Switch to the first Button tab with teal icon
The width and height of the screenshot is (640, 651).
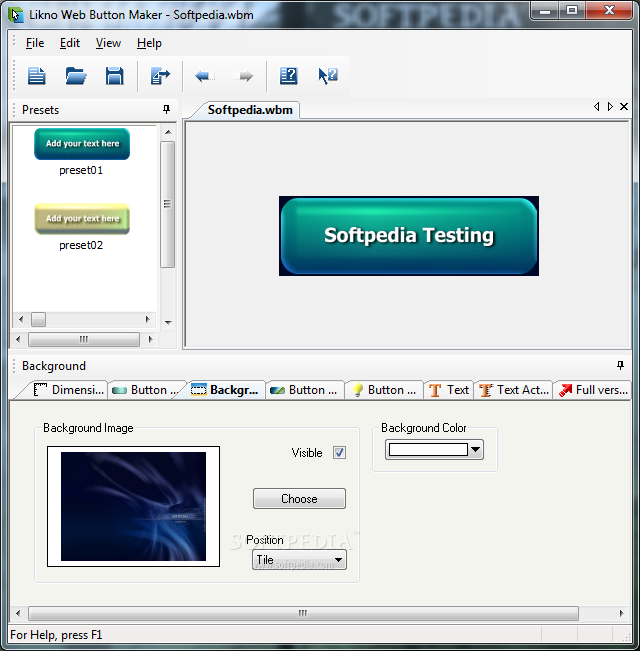tap(145, 390)
